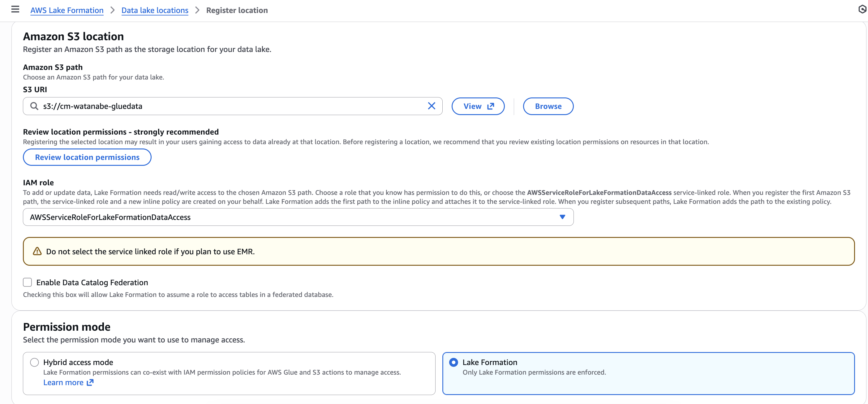Open Data lake locations breadcrumb
The height and width of the screenshot is (404, 868).
[x=155, y=11]
